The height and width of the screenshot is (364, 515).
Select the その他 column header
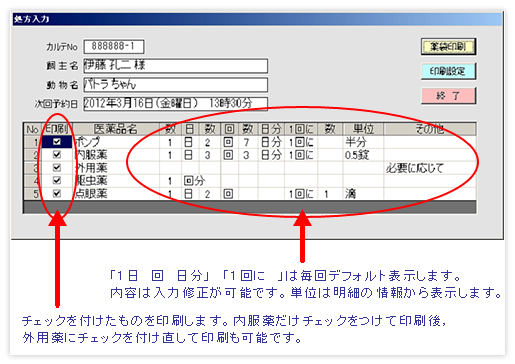click(x=430, y=129)
